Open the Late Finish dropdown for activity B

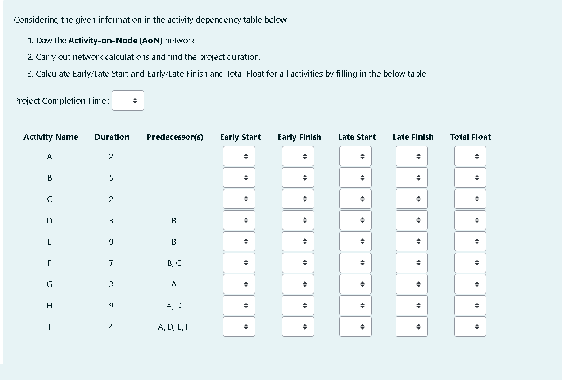coord(412,177)
